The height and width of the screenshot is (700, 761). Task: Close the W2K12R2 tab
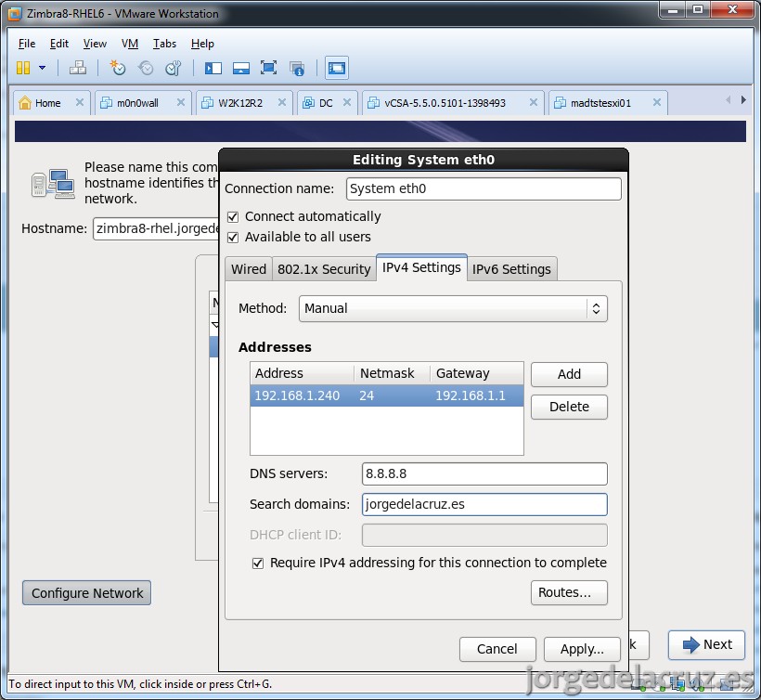[x=282, y=102]
